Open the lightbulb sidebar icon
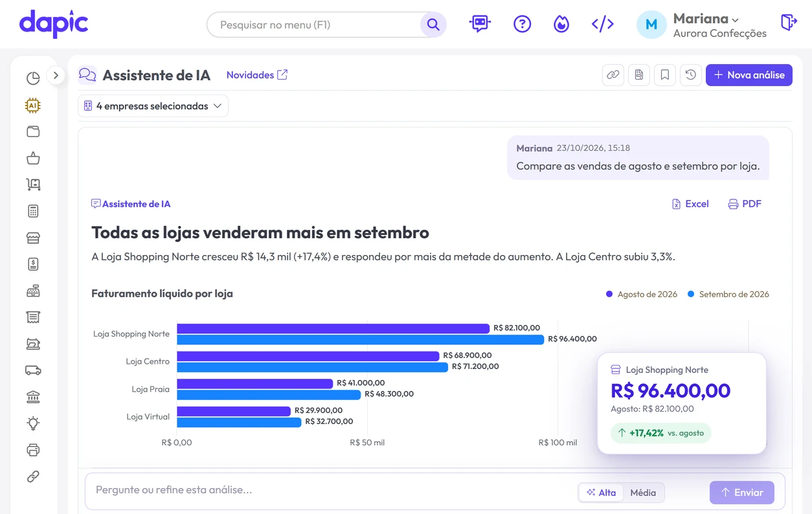Screen dimensions: 812x514 tap(33, 423)
